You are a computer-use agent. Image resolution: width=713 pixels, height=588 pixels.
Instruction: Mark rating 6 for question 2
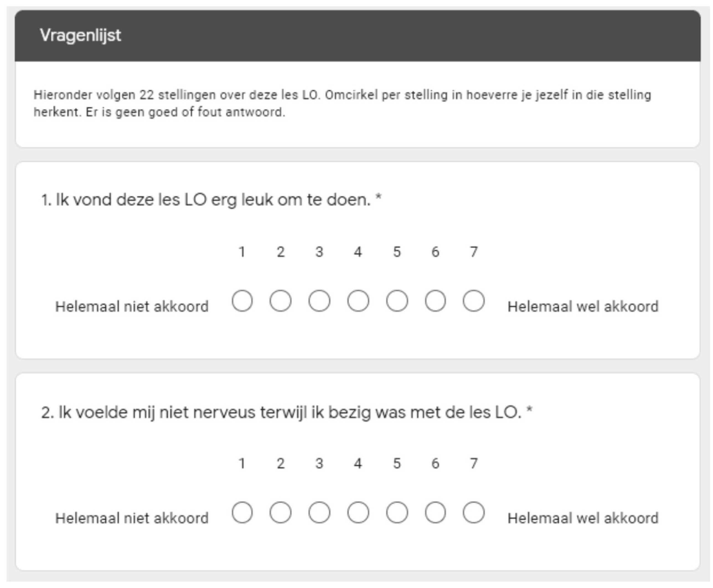pos(435,512)
